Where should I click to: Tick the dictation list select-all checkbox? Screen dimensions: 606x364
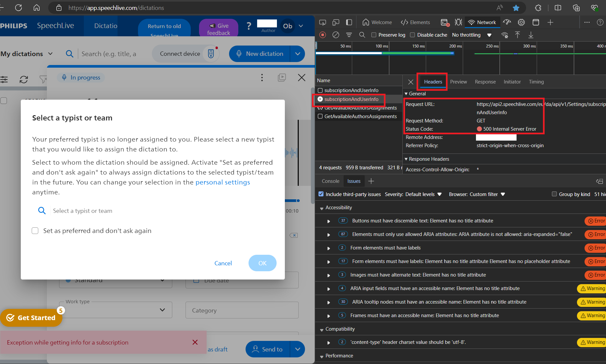pyautogui.click(x=4, y=101)
